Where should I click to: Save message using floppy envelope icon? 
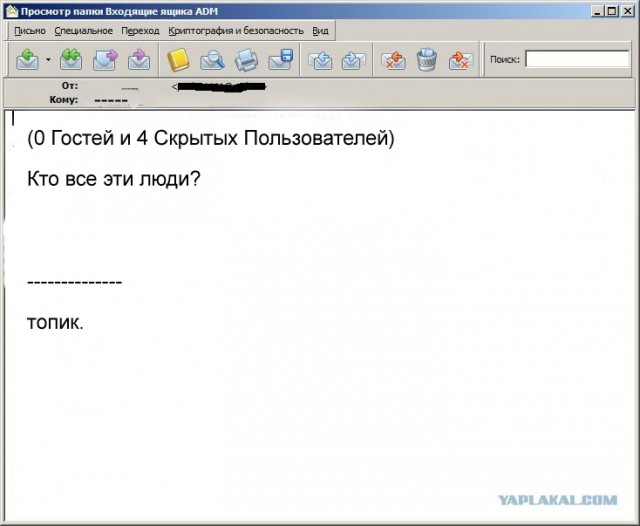(x=281, y=60)
